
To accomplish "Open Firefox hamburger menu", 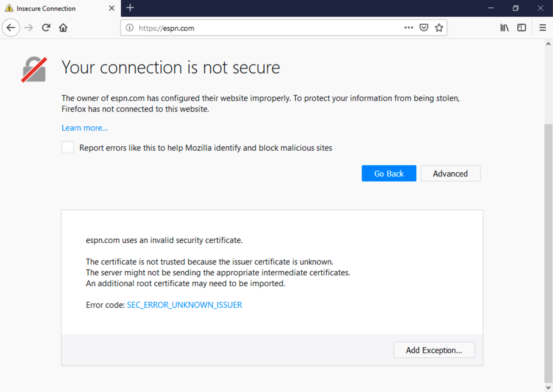I will pyautogui.click(x=542, y=28).
